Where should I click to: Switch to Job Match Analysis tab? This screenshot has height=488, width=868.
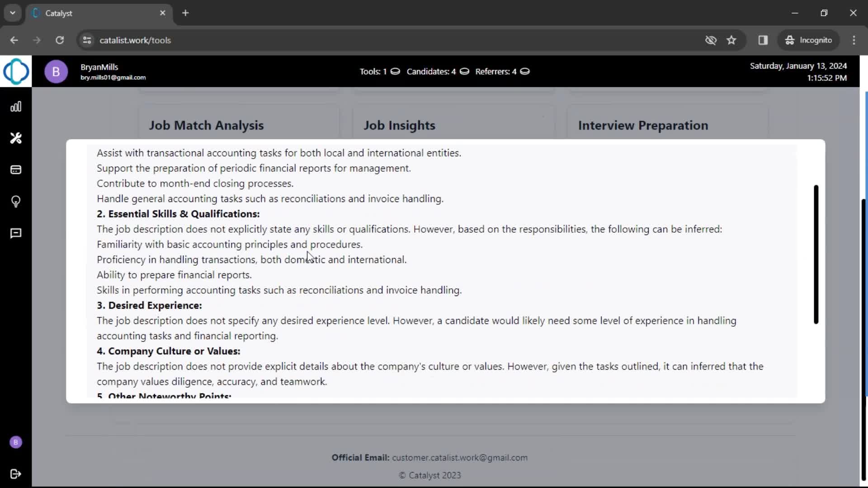[206, 125]
